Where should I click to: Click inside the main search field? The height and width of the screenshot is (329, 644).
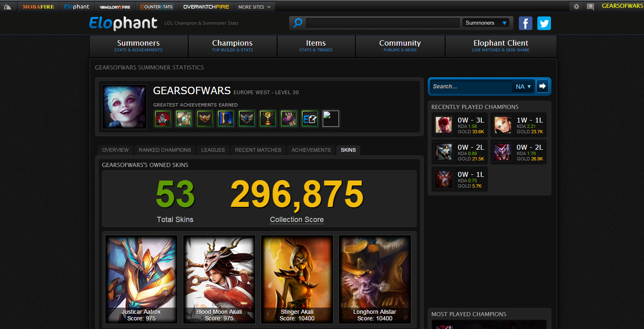coord(383,23)
